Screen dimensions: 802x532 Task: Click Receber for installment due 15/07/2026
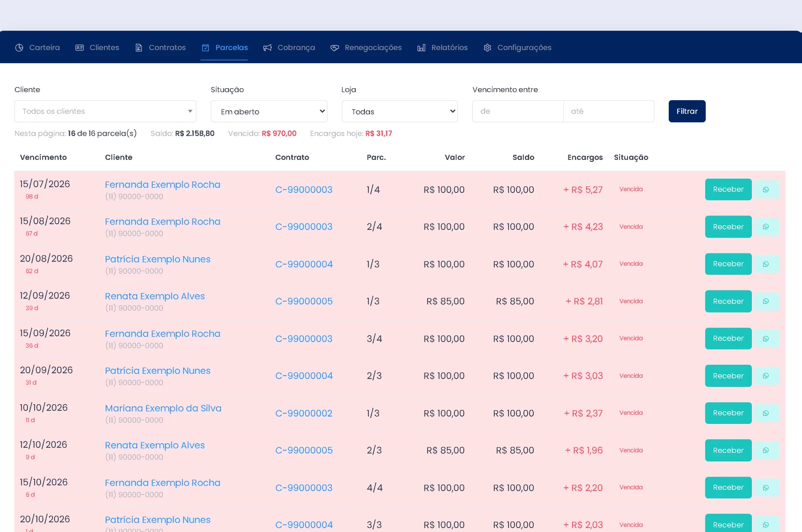(728, 189)
